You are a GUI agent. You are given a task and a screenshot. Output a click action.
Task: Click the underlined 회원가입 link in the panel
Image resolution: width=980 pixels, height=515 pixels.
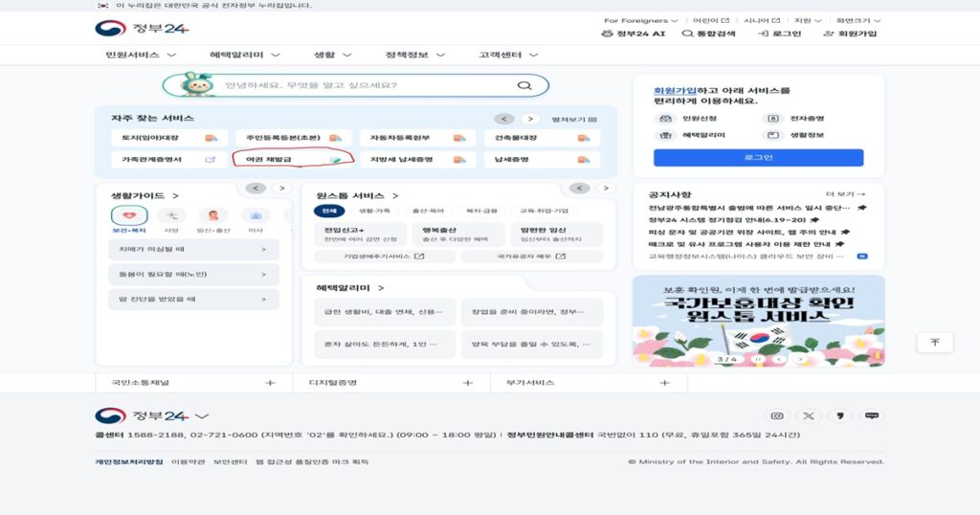tap(675, 91)
